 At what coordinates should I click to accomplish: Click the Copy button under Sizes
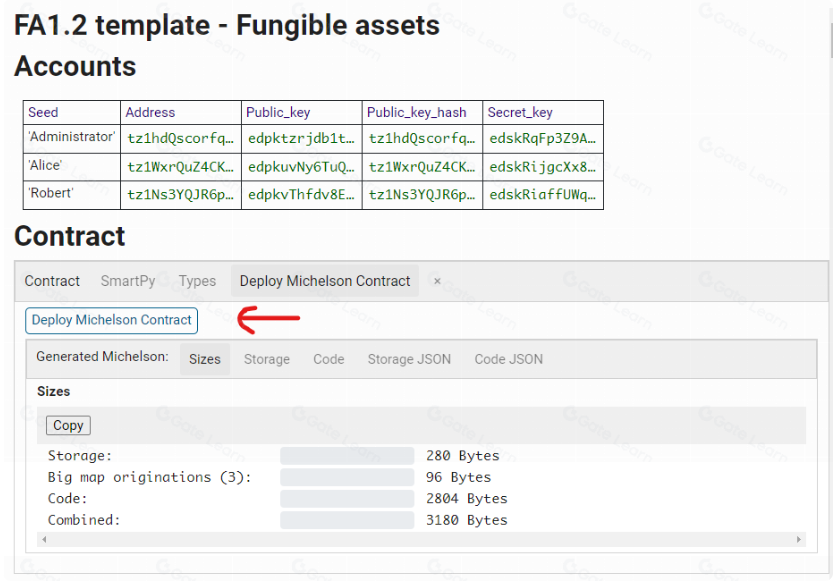pos(68,425)
